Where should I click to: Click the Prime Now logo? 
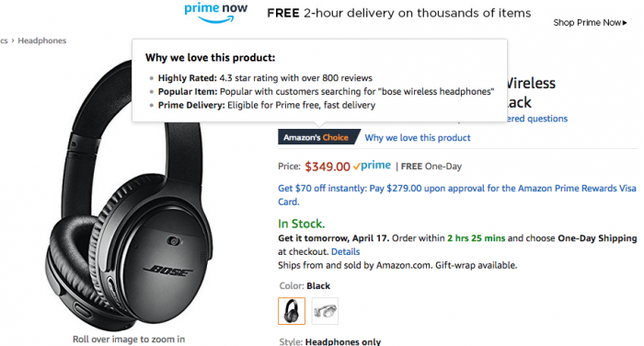coord(216,12)
